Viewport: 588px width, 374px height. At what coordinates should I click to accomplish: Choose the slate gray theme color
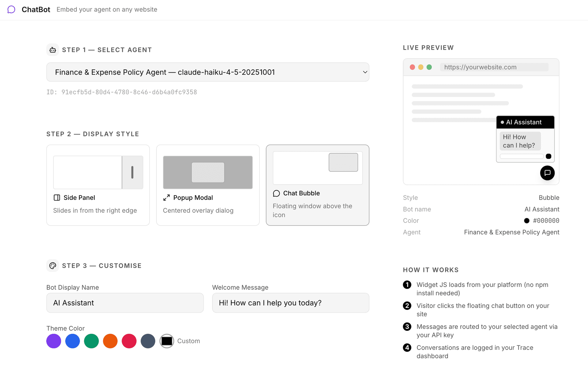[x=148, y=341]
